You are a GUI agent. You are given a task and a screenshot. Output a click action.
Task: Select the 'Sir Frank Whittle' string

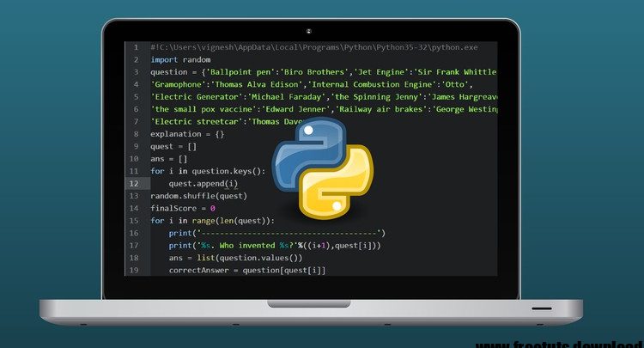coord(455,72)
